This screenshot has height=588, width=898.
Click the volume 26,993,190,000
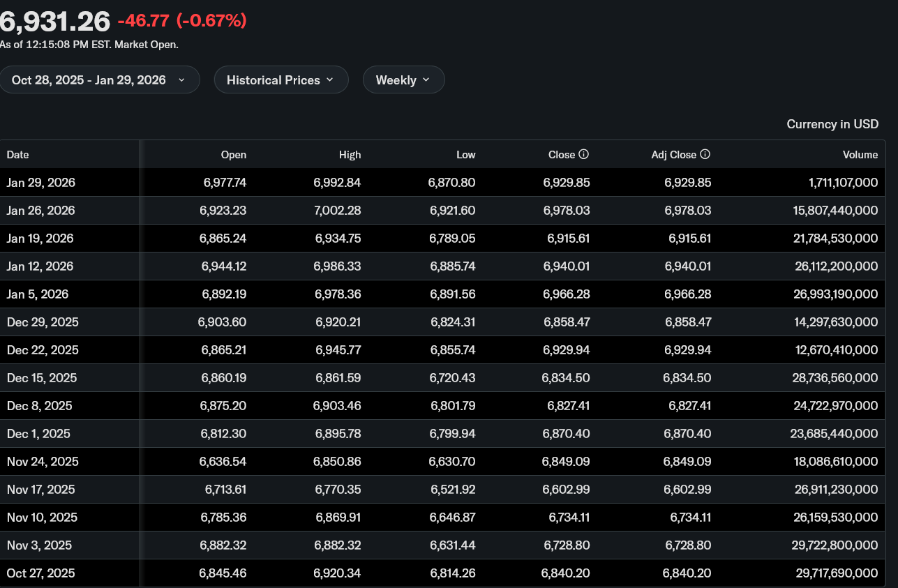pos(836,294)
